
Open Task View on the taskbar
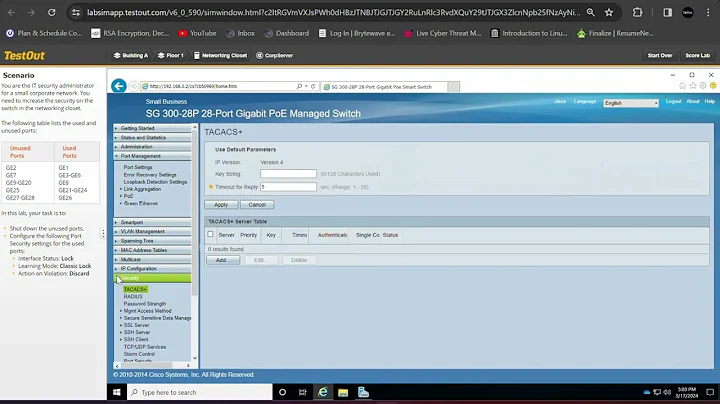click(x=303, y=393)
